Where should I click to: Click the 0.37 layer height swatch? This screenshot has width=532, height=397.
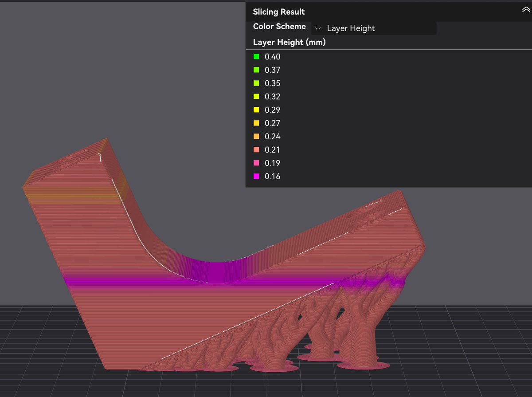point(256,70)
